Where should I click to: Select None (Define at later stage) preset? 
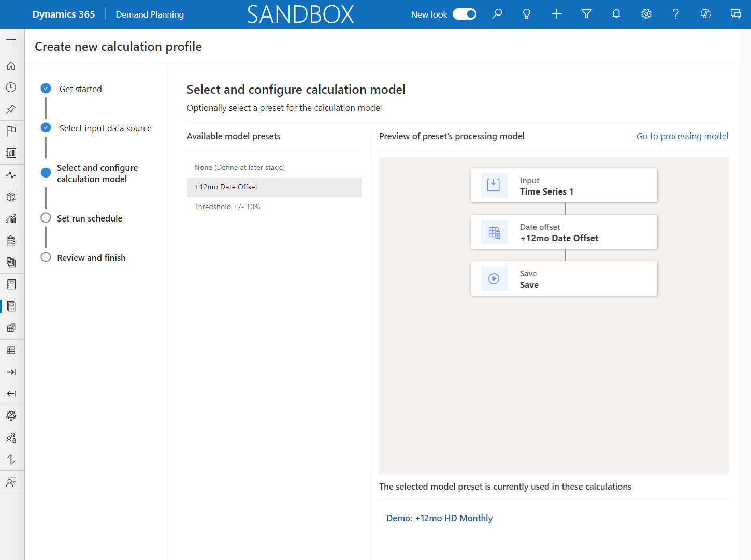[274, 168]
